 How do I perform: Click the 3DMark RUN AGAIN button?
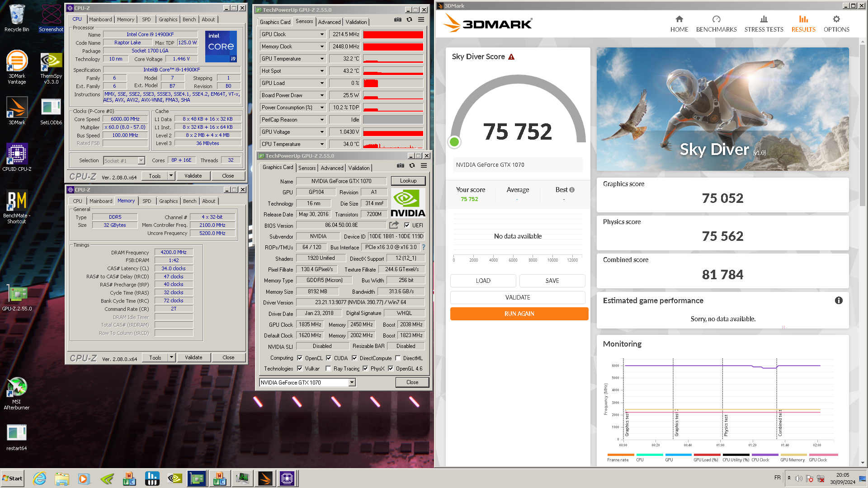(x=519, y=314)
